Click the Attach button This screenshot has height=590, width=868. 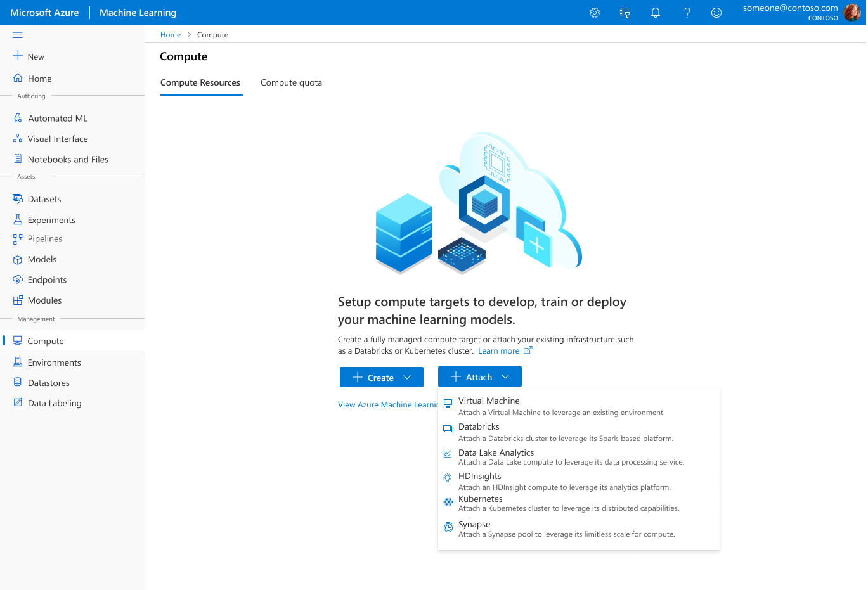coord(480,376)
